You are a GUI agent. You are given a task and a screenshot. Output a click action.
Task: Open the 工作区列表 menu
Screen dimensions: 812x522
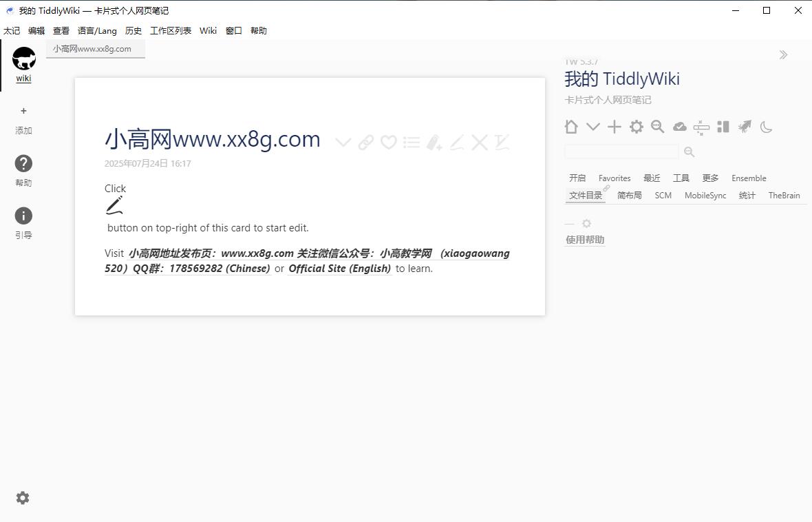pos(171,30)
